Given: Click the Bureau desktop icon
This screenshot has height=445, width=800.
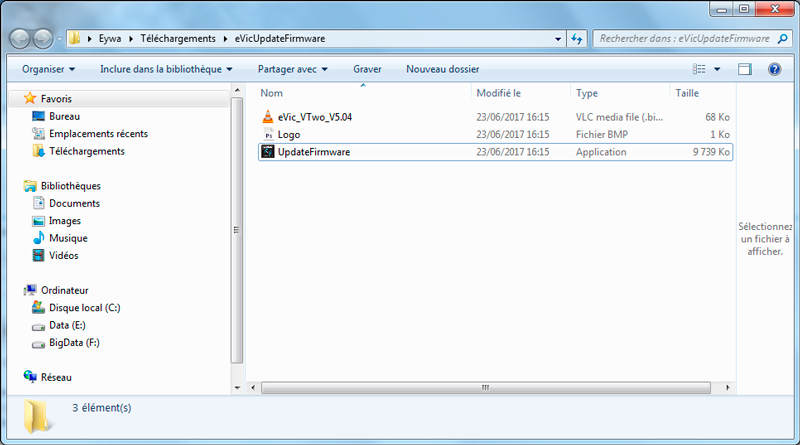Looking at the screenshot, I should 38,116.
